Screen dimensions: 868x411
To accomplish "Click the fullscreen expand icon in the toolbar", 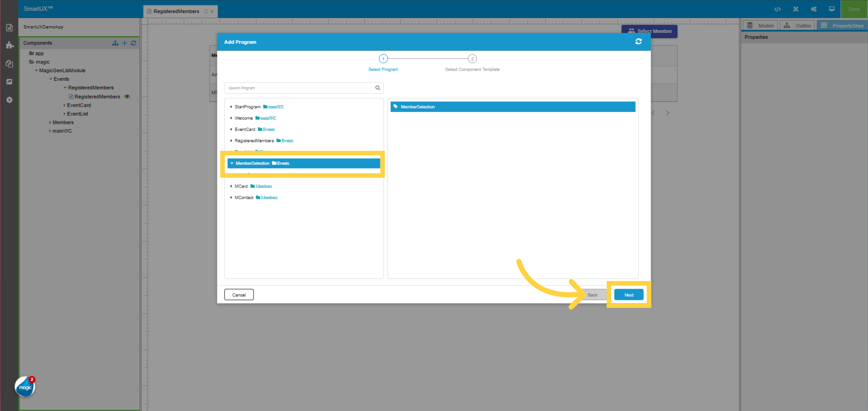I will coord(796,9).
